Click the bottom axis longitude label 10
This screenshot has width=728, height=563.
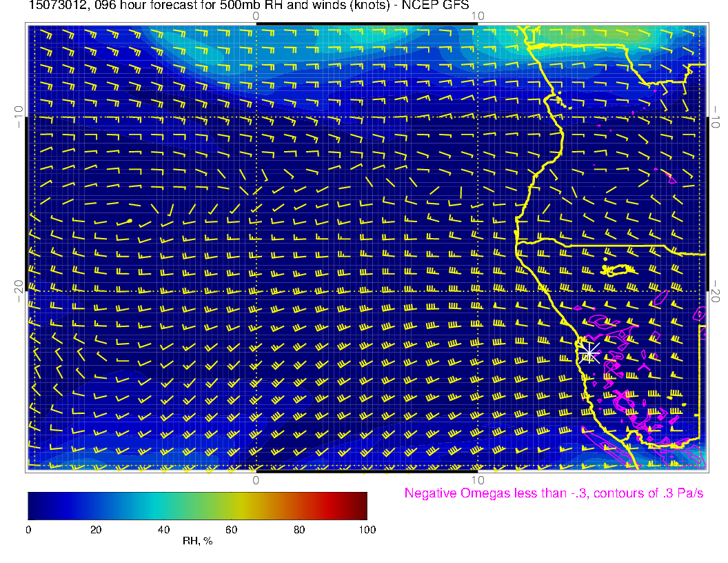(477, 480)
